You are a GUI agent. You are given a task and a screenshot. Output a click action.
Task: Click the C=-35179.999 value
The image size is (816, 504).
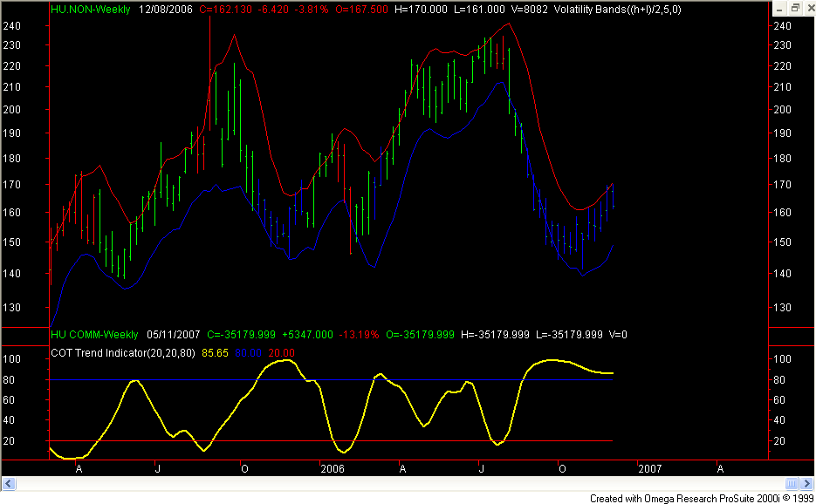[x=242, y=335]
